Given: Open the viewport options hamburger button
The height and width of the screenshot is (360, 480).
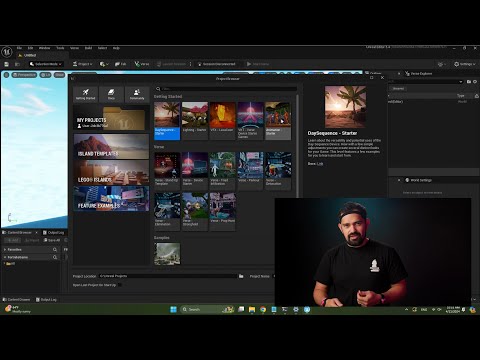Looking at the screenshot, I should click(6, 75).
